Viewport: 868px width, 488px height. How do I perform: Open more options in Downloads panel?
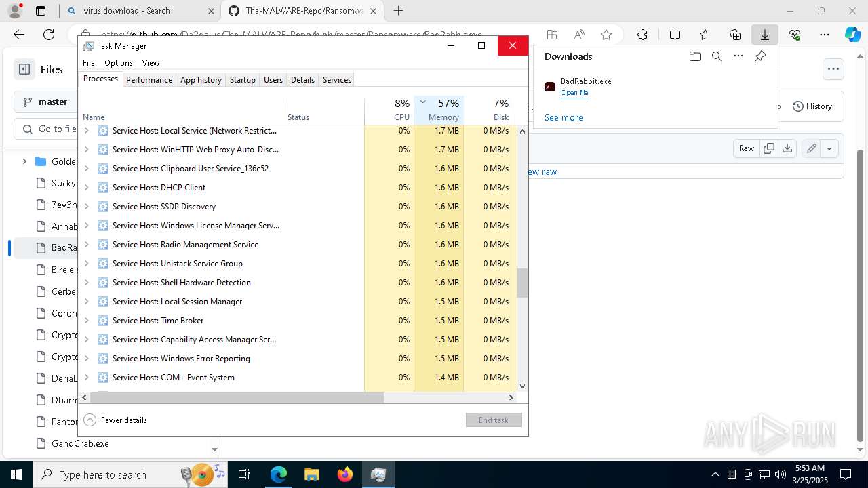coord(738,56)
